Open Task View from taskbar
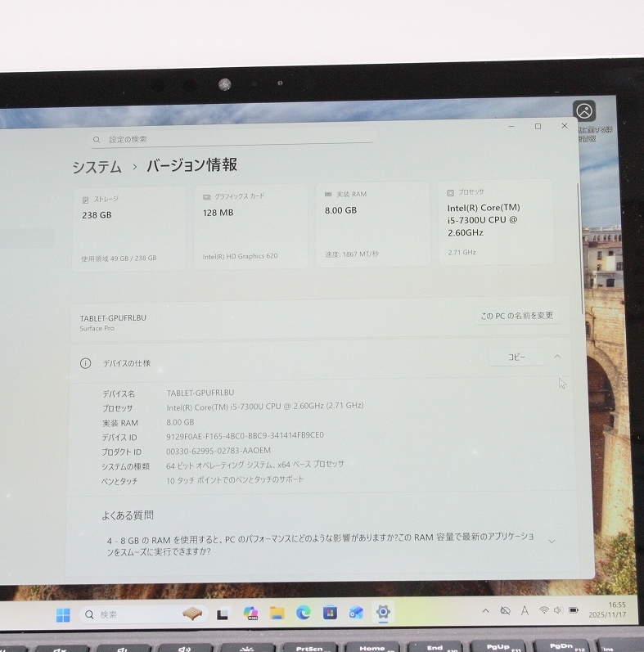This screenshot has height=652, width=644. pyautogui.click(x=222, y=614)
